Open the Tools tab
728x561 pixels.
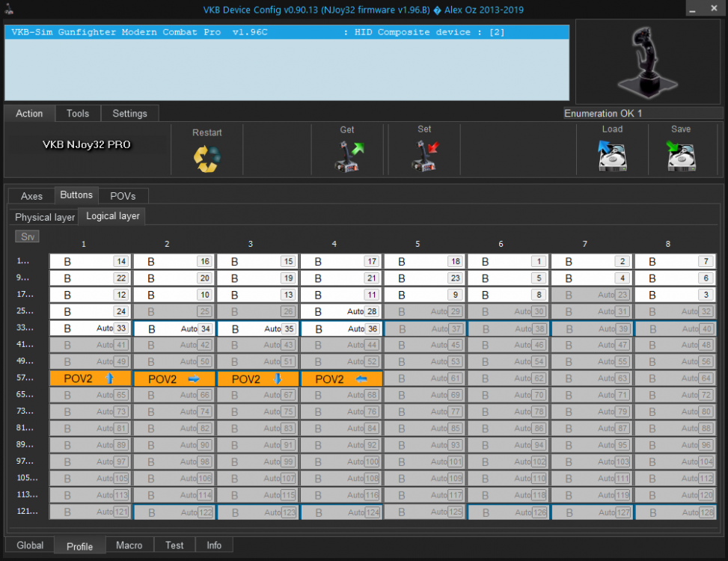click(78, 114)
